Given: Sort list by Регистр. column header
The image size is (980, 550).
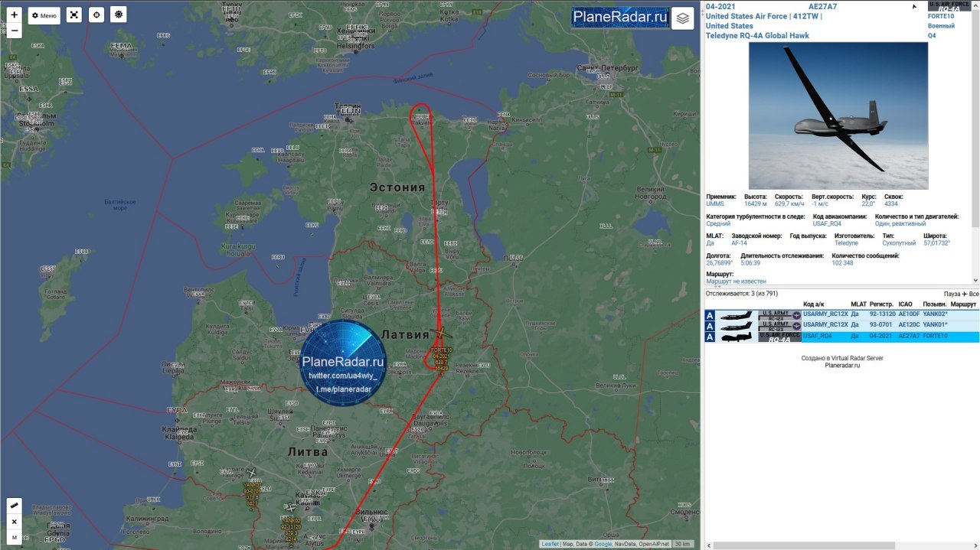Looking at the screenshot, I should tap(882, 304).
